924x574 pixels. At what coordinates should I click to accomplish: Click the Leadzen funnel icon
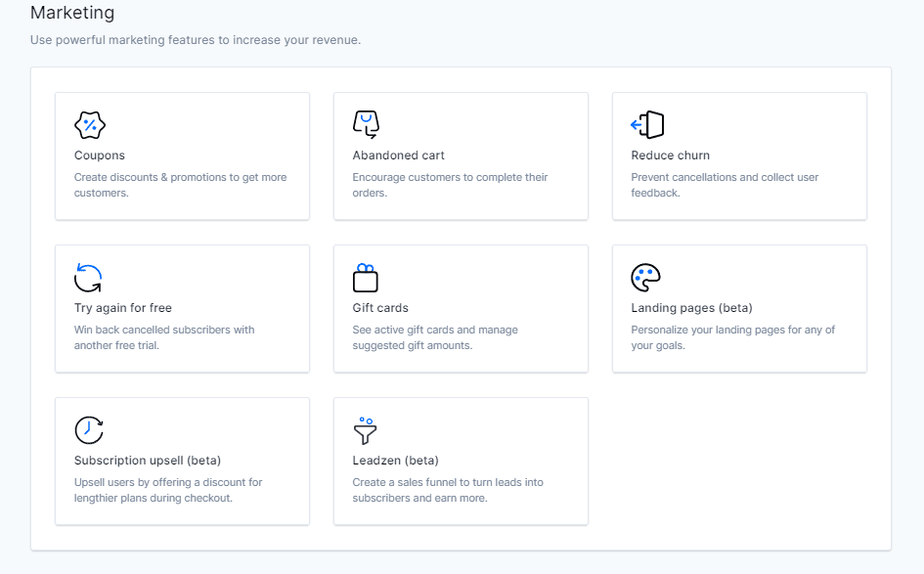tap(365, 430)
